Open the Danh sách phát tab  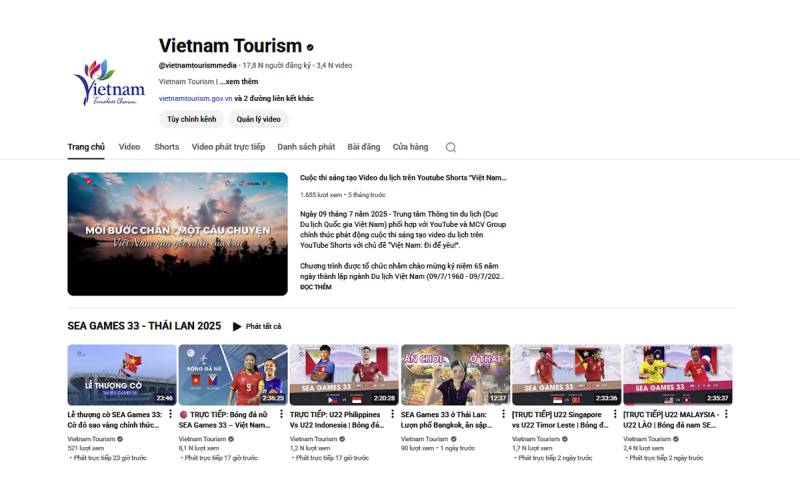[306, 147]
